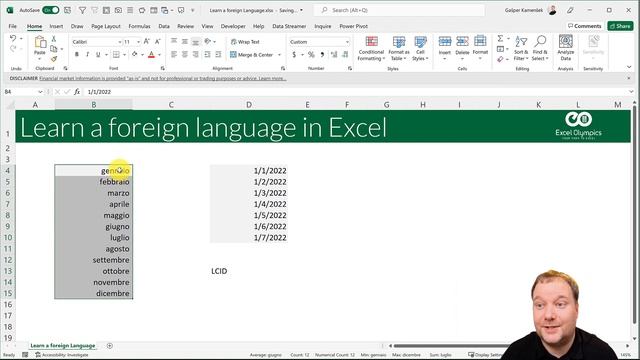Click the Percent Style icon
The width and height of the screenshot is (640, 360).
point(311,55)
